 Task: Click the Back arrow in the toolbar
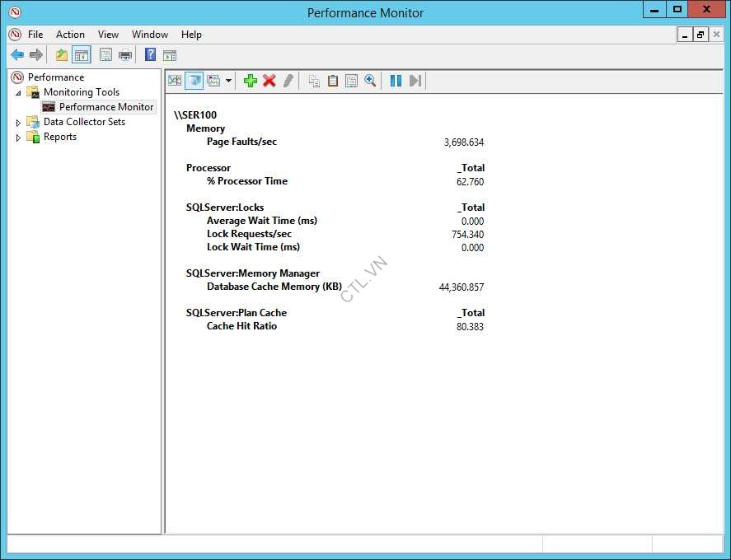(x=16, y=55)
